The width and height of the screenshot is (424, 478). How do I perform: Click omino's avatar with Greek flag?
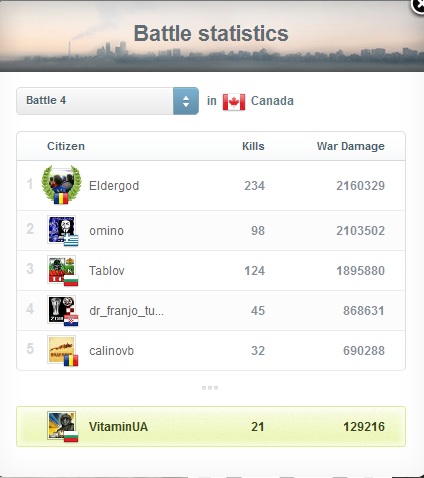(x=62, y=230)
